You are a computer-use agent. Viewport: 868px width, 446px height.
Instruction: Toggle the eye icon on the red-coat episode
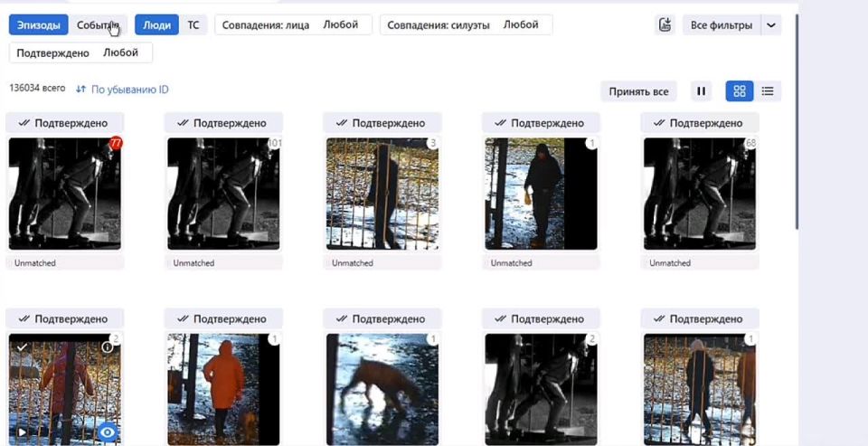point(108,432)
